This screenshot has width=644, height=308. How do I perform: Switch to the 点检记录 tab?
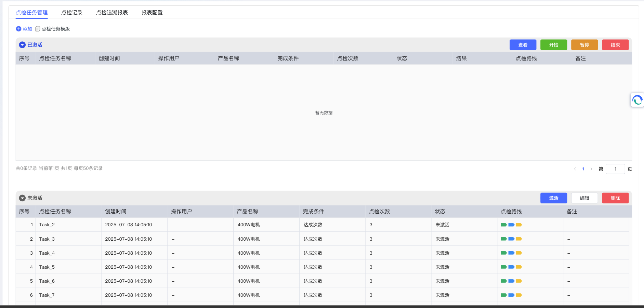(72, 13)
